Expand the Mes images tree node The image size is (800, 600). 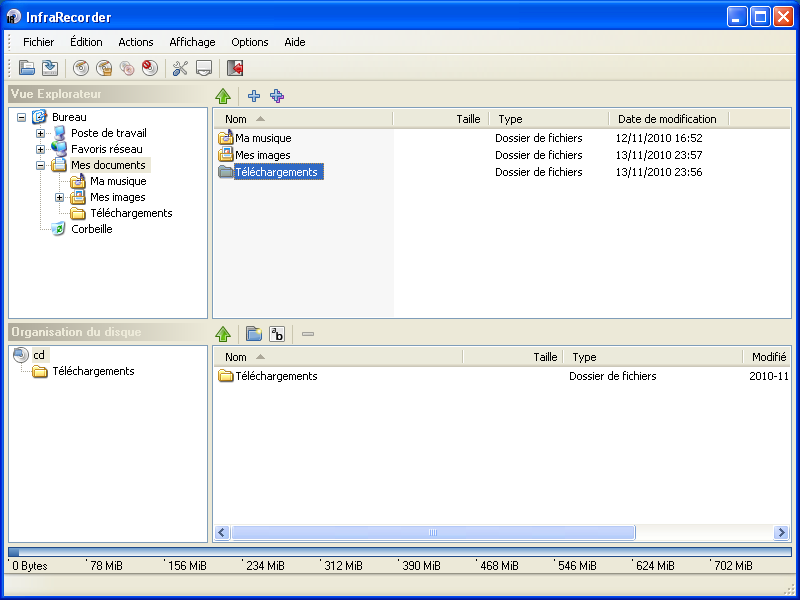pyautogui.click(x=59, y=197)
